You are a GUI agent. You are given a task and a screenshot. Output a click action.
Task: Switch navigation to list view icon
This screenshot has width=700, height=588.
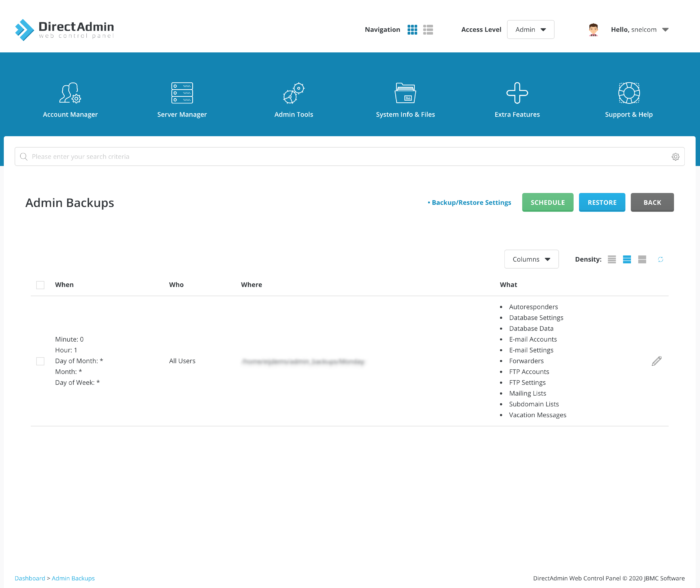[x=428, y=30]
